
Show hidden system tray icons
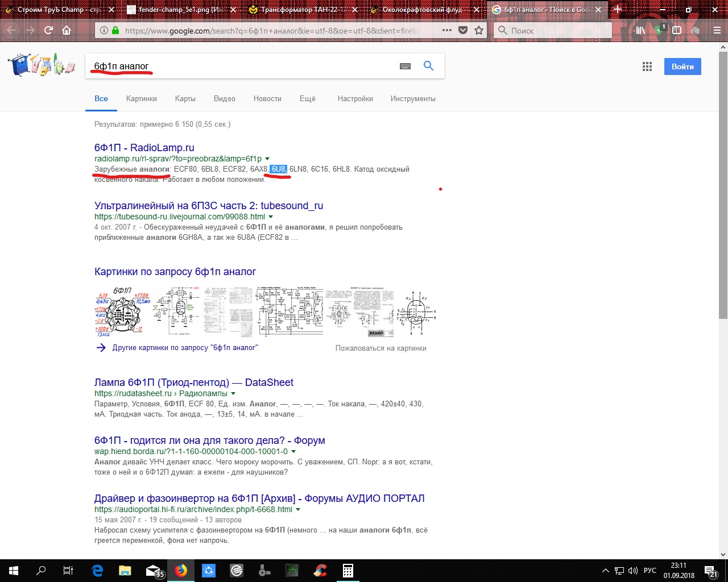[605, 571]
